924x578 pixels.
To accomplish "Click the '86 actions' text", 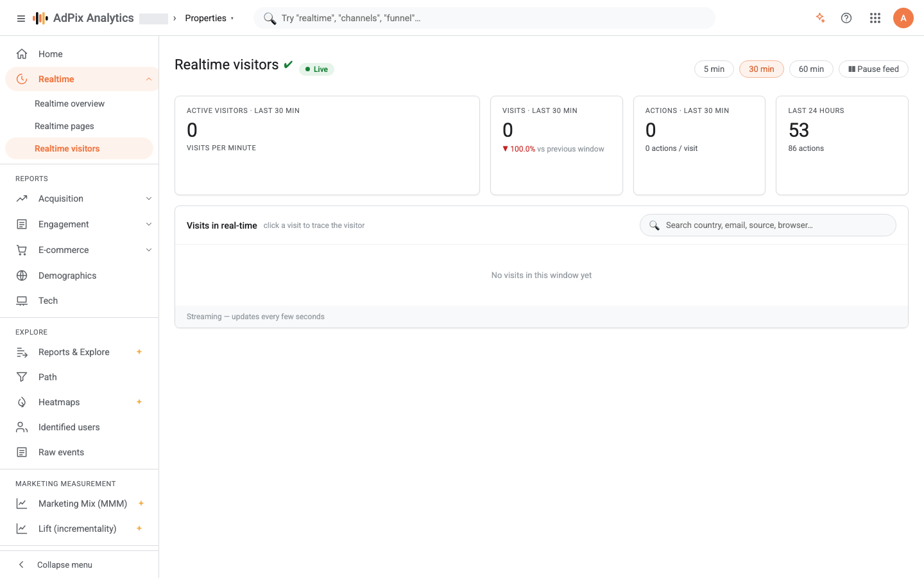I will click(x=806, y=148).
